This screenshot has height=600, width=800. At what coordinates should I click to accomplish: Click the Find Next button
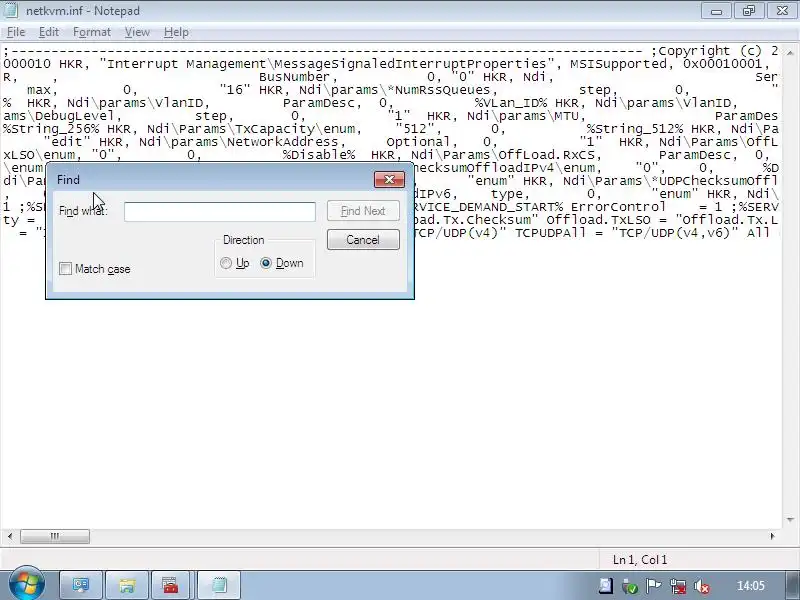363,211
